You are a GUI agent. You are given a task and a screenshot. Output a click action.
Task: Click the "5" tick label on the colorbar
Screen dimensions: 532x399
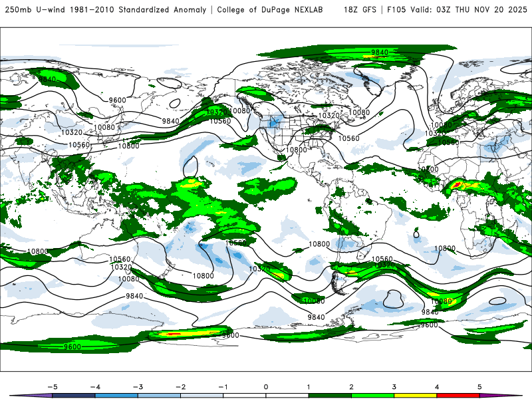(479, 387)
